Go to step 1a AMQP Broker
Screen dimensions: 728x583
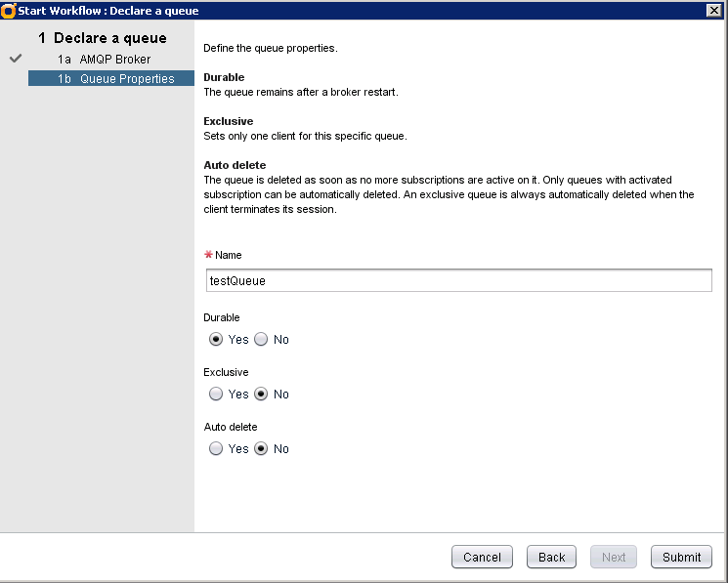coord(105,59)
